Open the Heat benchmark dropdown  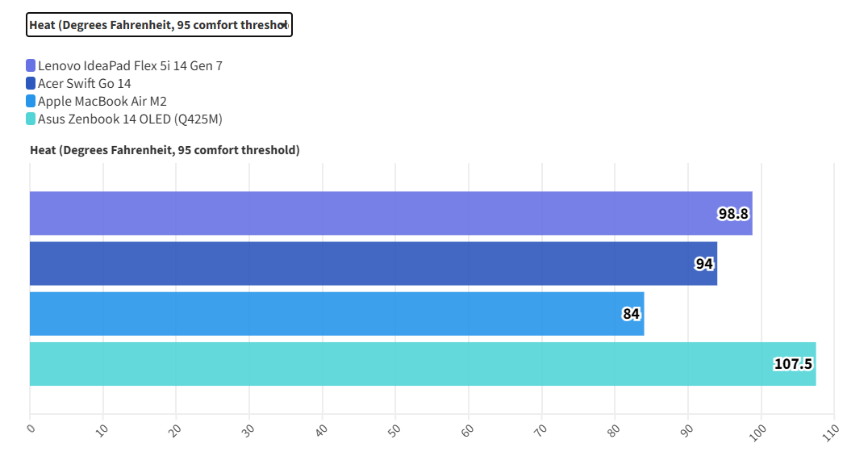tap(159, 25)
